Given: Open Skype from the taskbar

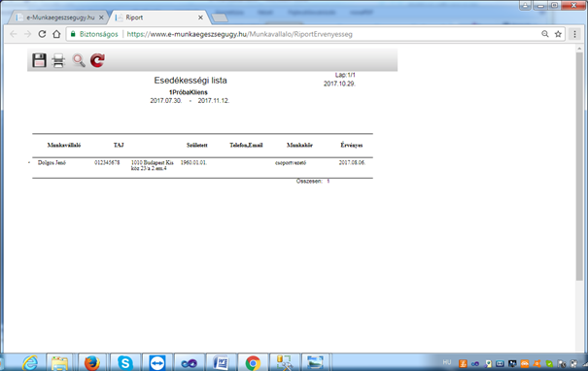Looking at the screenshot, I should (124, 363).
